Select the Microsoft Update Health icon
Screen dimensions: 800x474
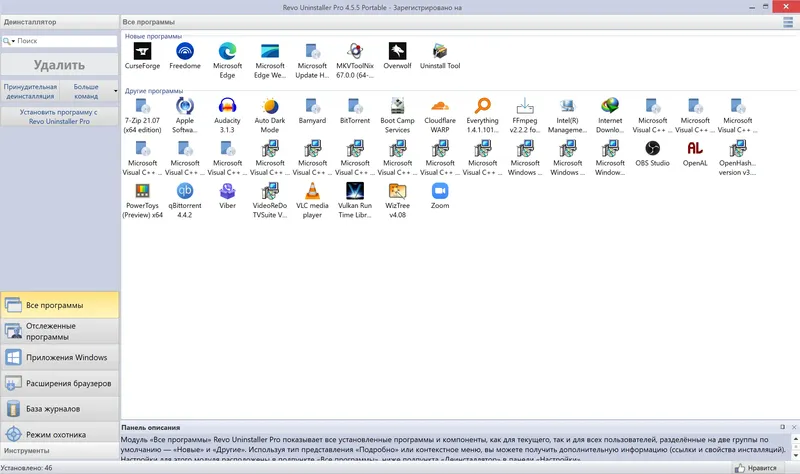pos(312,51)
